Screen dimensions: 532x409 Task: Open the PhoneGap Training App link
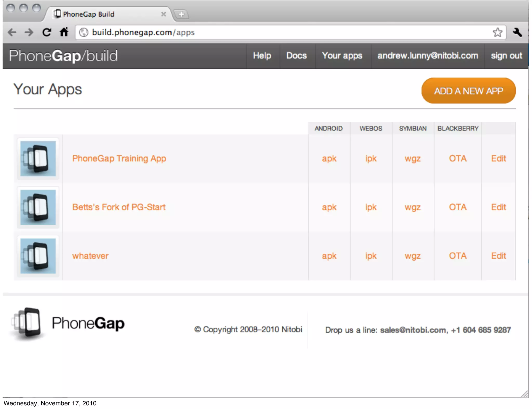click(119, 159)
